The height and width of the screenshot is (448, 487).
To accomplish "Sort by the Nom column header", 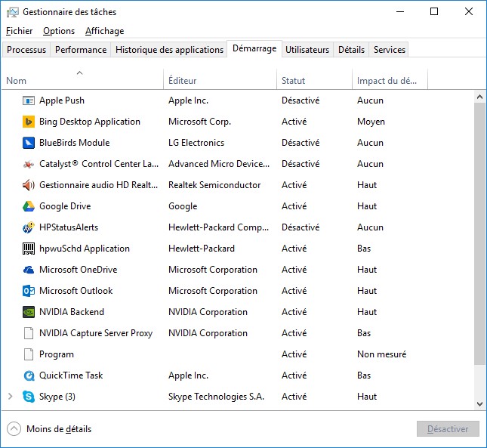I will click(17, 81).
